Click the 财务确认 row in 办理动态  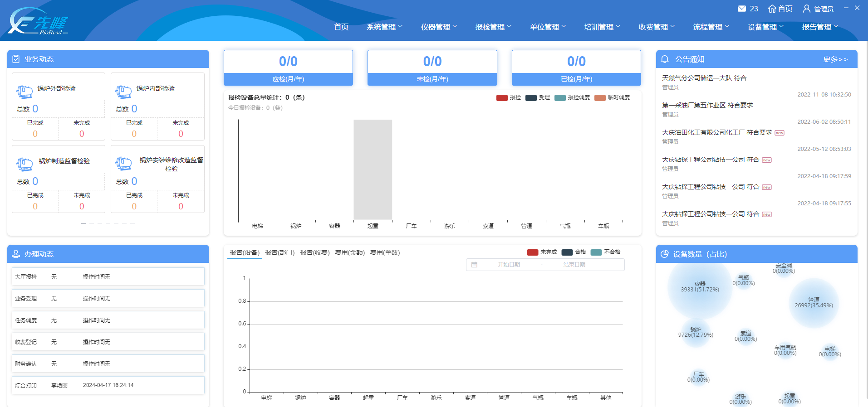tap(108, 363)
